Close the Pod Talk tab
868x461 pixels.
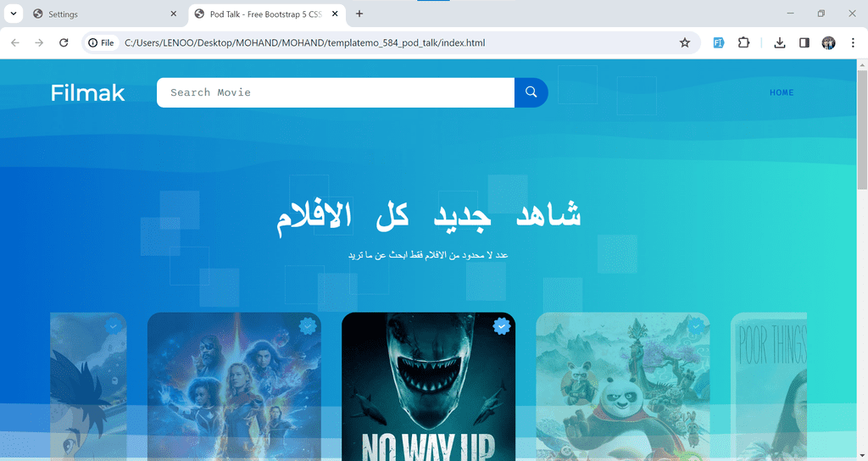coord(335,14)
